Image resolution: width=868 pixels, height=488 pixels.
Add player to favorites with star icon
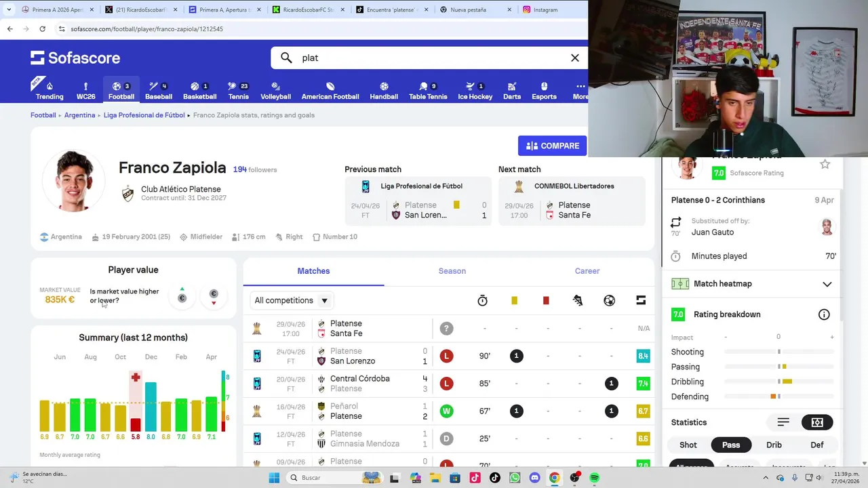click(825, 164)
